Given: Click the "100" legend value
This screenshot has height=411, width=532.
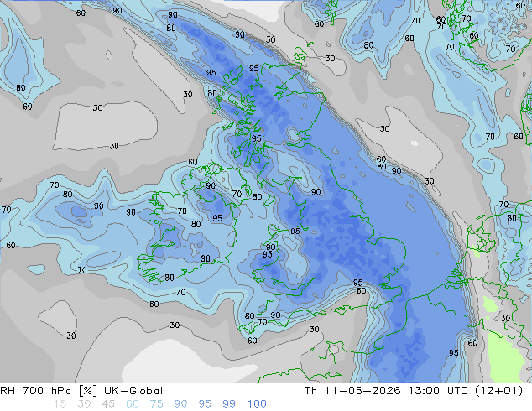Looking at the screenshot, I should (257, 404).
